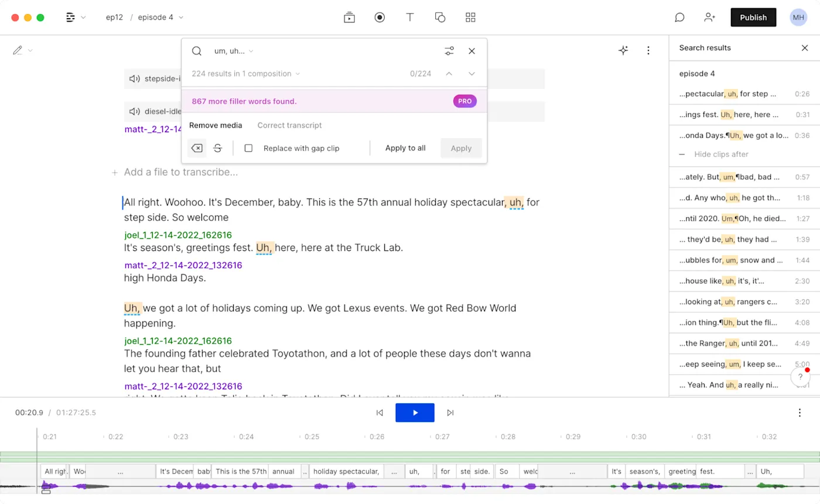820x504 pixels.
Task: Open the 'um, uh...' search term dropdown
Action: point(234,51)
